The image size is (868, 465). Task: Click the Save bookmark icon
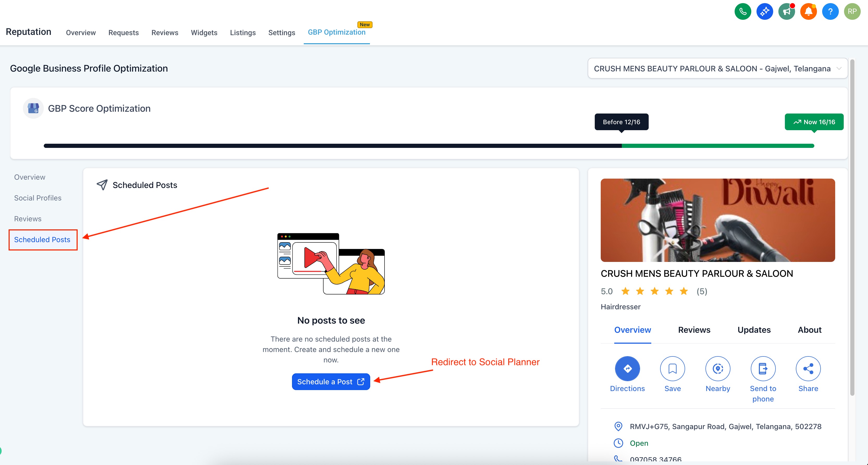pos(672,369)
